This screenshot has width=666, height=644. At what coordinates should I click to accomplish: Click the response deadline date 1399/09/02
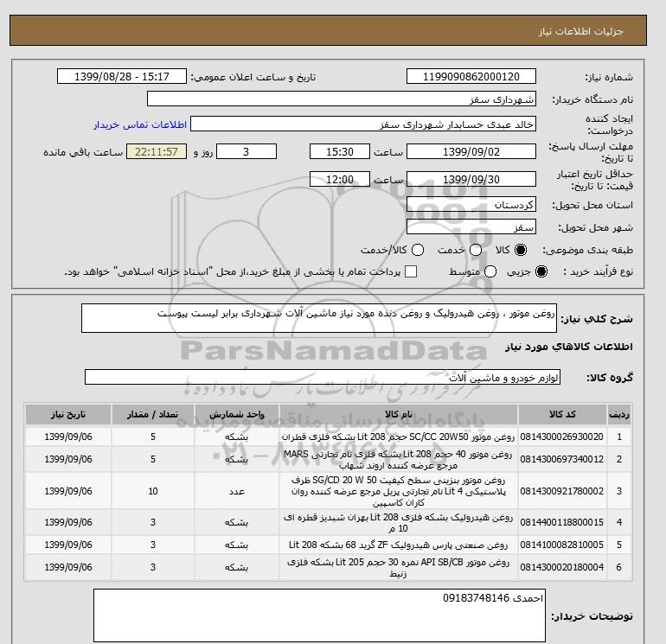pos(471,151)
